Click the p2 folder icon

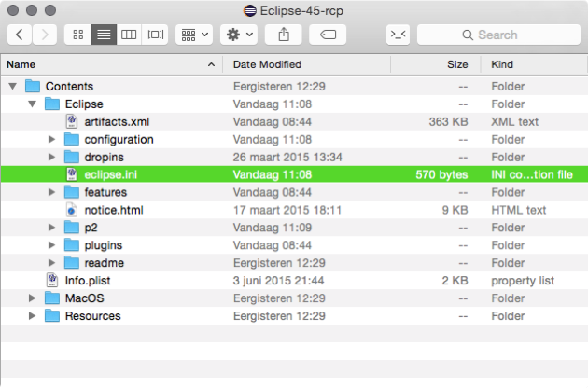click(x=72, y=228)
